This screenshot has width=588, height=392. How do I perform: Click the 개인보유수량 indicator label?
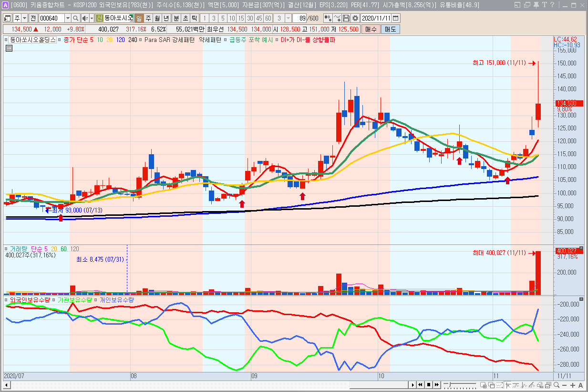pyautogui.click(x=117, y=299)
